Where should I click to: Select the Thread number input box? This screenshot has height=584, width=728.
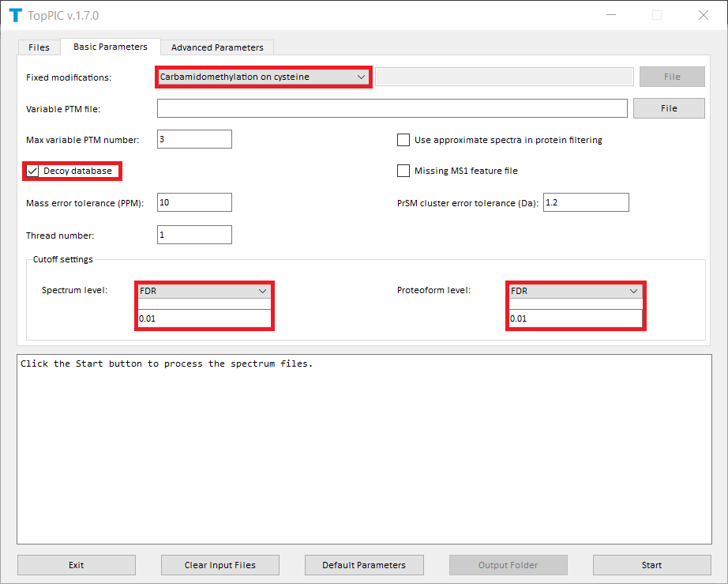point(194,235)
